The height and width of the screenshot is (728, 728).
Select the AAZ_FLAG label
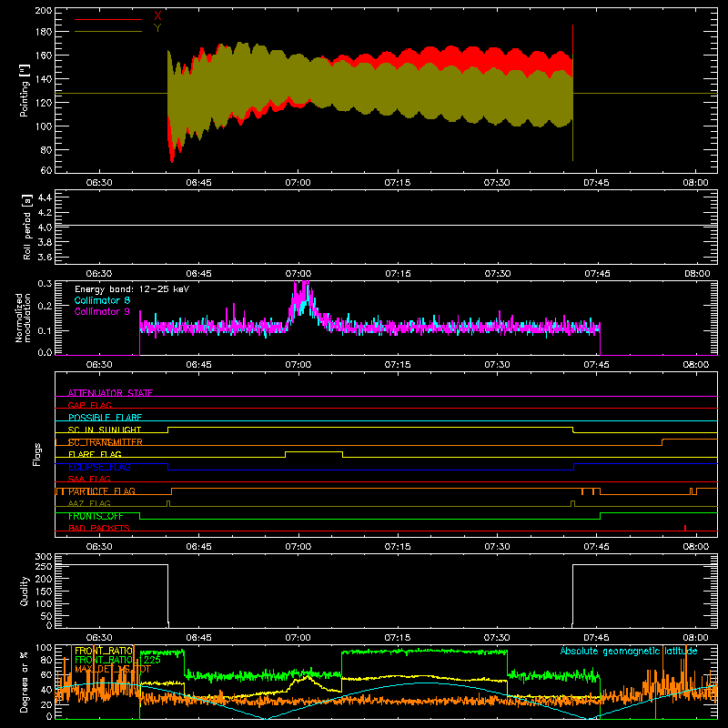[89, 503]
